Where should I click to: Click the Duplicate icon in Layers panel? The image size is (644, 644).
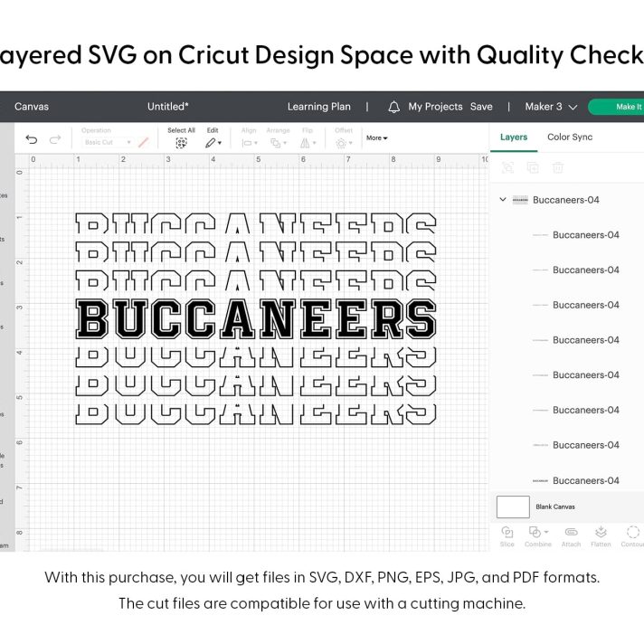click(x=533, y=167)
